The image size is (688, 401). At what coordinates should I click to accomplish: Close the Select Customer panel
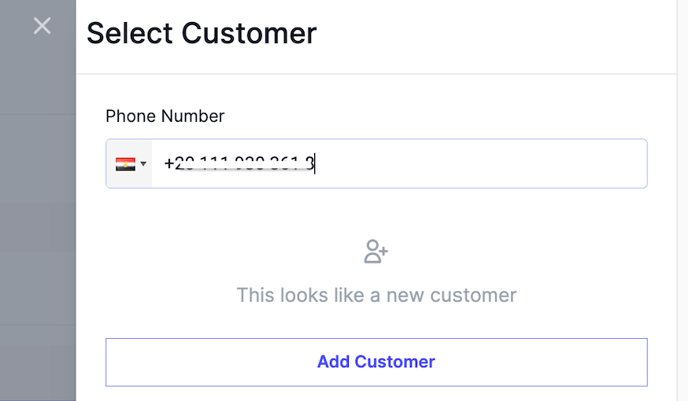point(42,26)
